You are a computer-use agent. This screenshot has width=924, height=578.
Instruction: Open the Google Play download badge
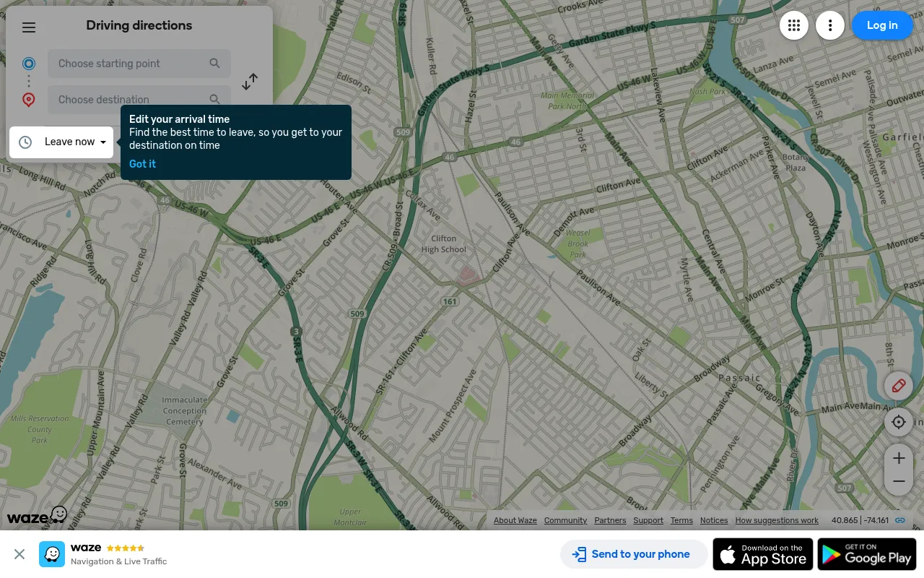tap(867, 554)
